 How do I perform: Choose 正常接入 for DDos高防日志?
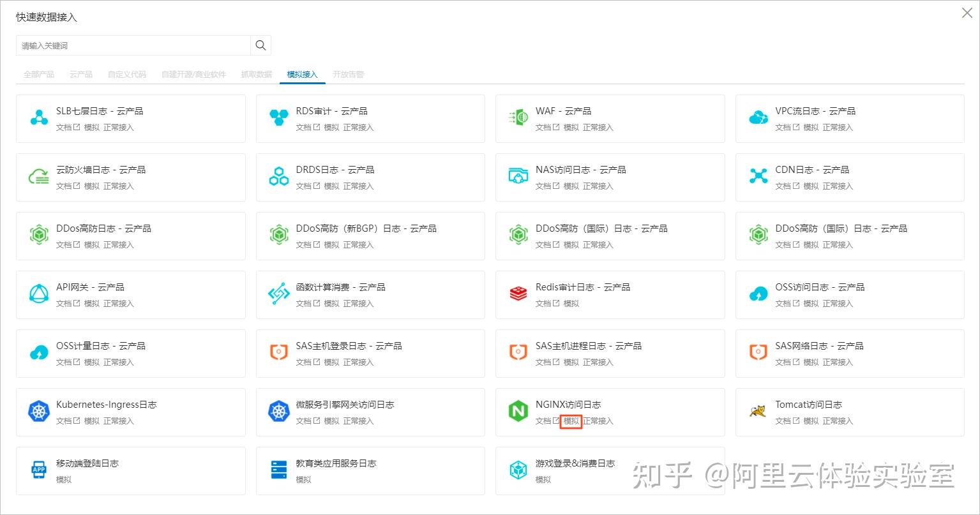click(x=119, y=245)
